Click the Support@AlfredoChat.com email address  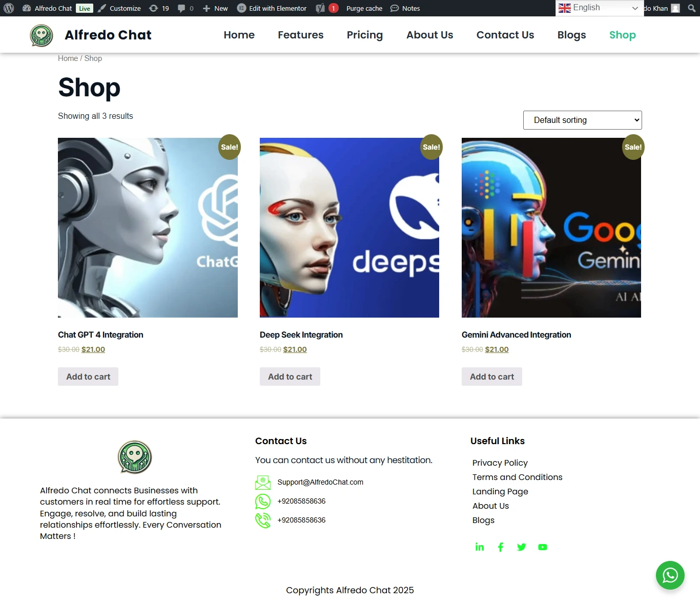tap(320, 482)
